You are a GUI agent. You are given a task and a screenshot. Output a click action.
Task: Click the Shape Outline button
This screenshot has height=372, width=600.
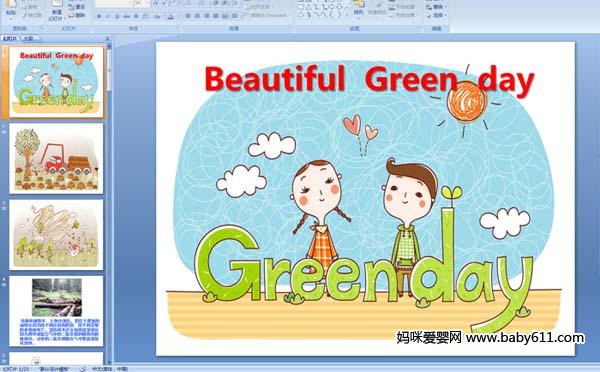click(402, 7)
